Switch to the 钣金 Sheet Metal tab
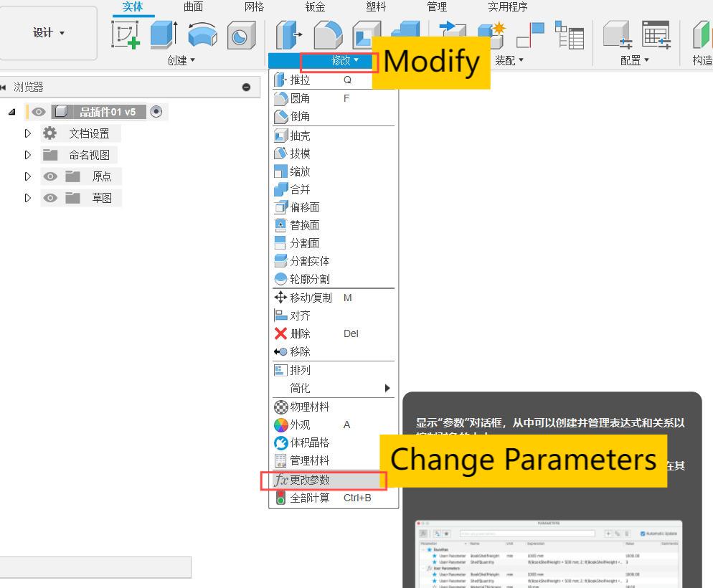 pyautogui.click(x=315, y=7)
